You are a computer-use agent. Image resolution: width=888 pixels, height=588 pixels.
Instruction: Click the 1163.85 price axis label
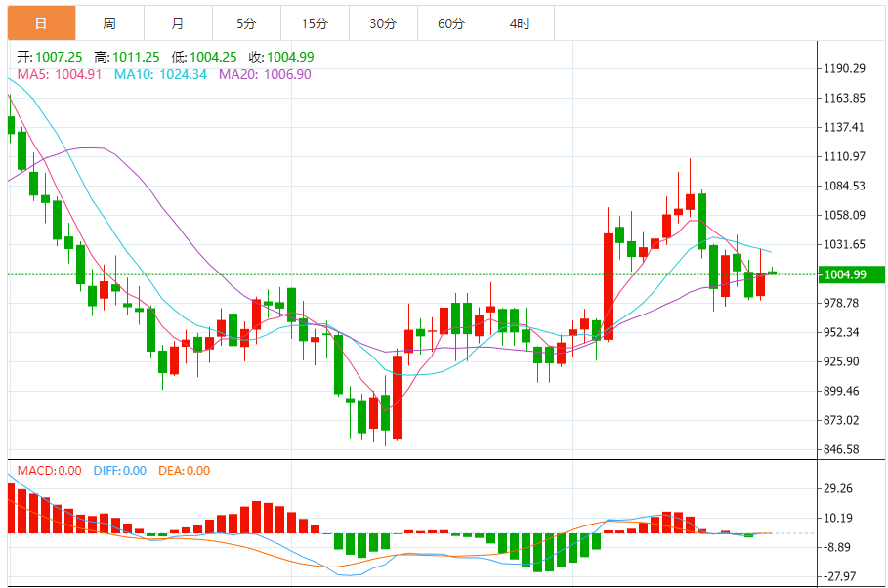[844, 98]
